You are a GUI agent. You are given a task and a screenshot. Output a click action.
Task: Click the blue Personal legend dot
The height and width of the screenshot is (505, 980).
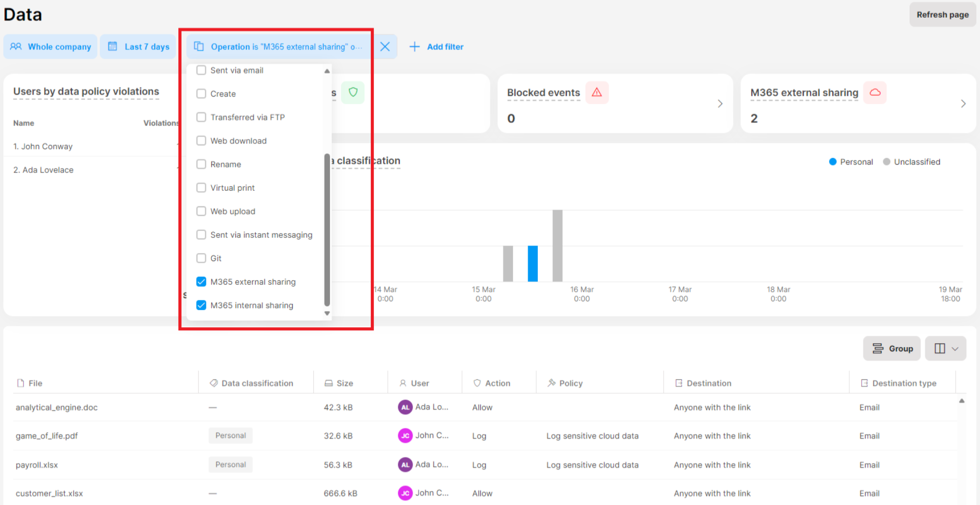click(x=832, y=161)
